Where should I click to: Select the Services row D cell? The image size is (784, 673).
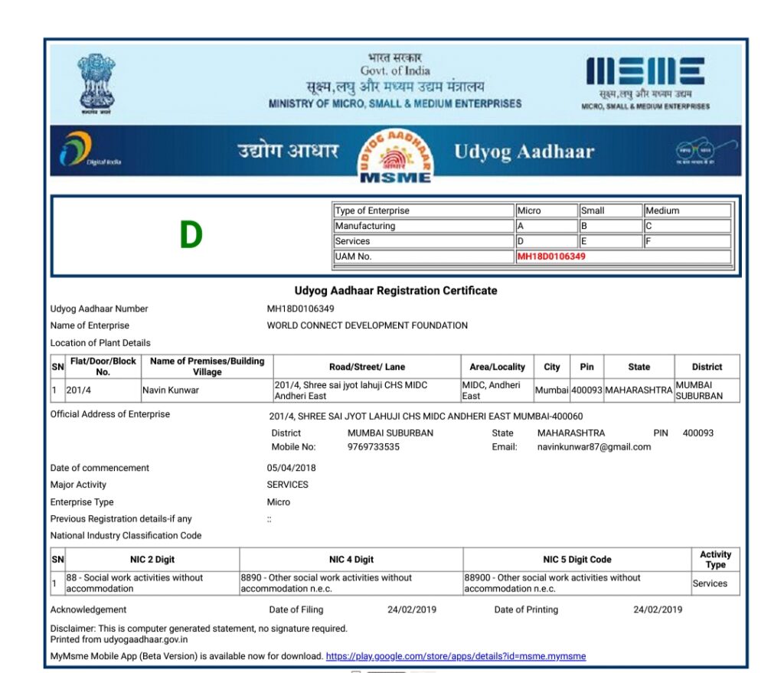[545, 241]
